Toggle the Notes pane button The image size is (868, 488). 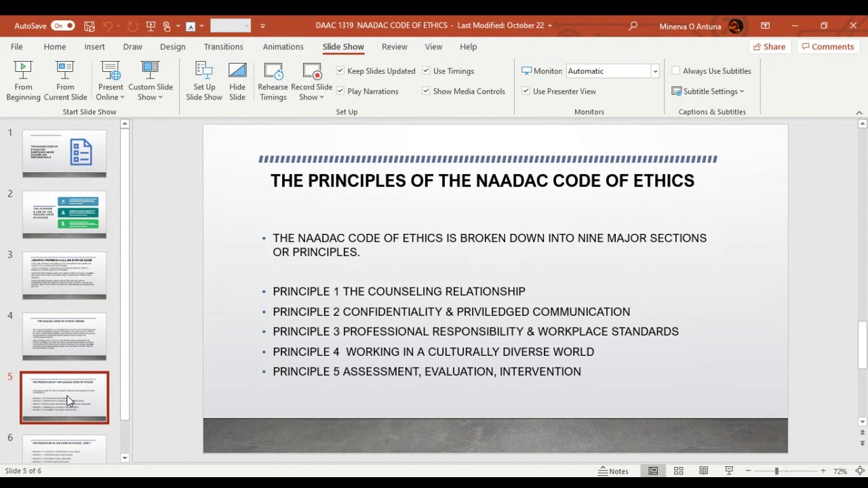click(614, 471)
